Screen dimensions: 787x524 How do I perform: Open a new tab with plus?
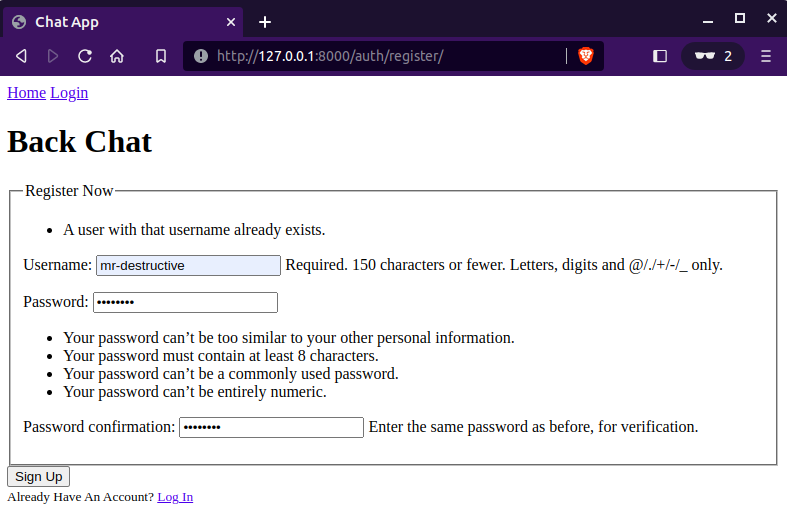pos(265,21)
